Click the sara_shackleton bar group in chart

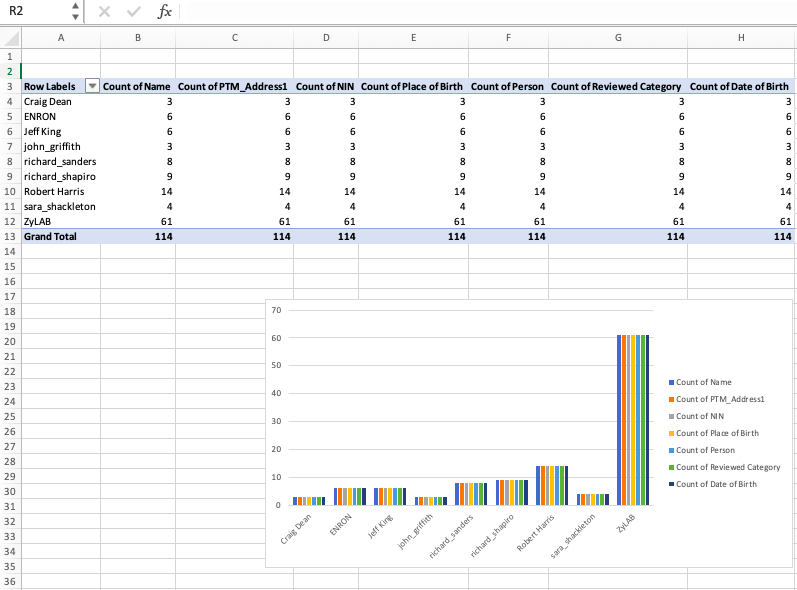coord(593,499)
